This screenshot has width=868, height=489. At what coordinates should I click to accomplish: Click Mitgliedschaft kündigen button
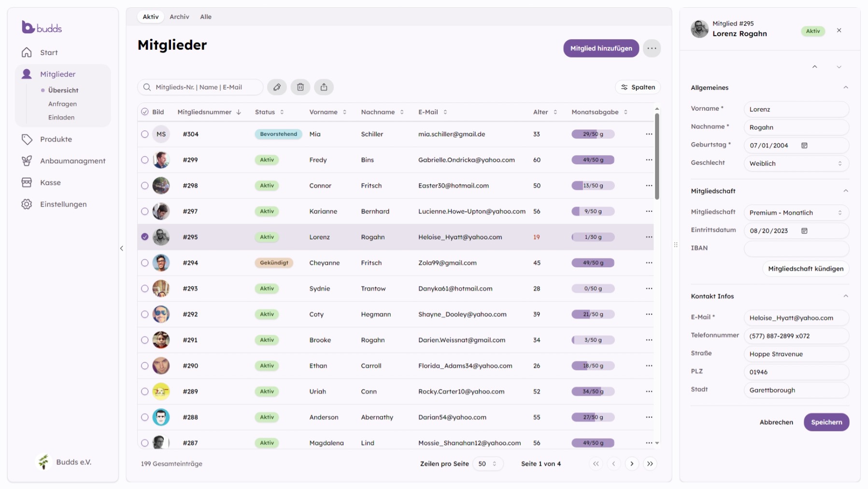[x=806, y=269]
